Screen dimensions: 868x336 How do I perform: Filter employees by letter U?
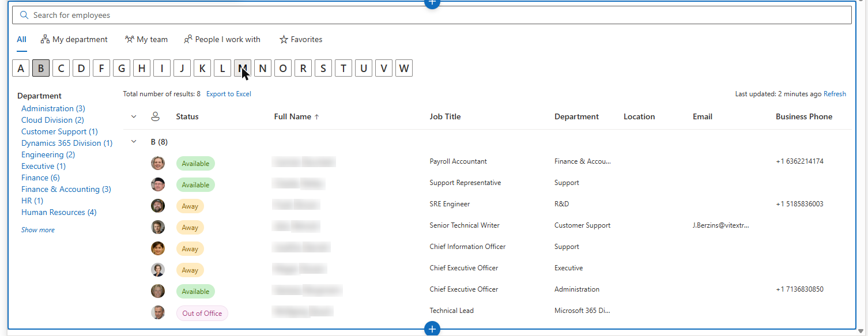364,69
